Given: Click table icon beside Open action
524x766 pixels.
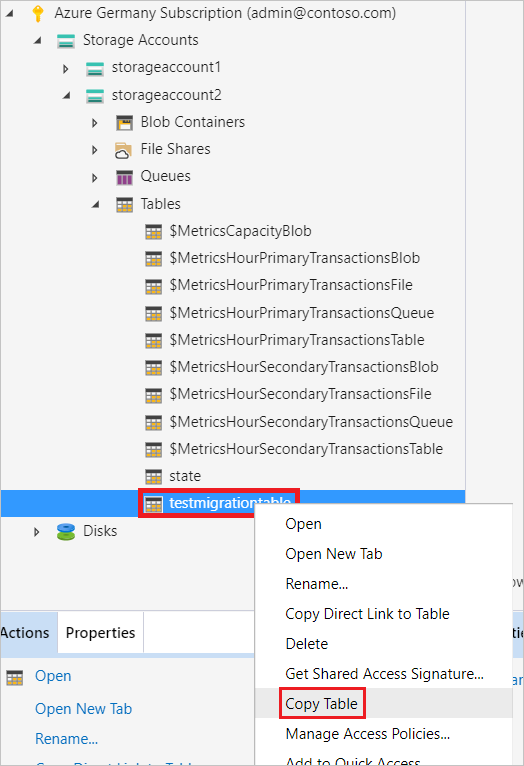Looking at the screenshot, I should pyautogui.click(x=15, y=678).
